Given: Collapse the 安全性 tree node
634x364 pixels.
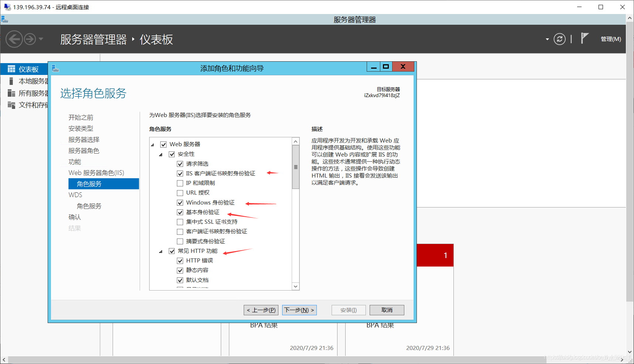Looking at the screenshot, I should point(161,155).
